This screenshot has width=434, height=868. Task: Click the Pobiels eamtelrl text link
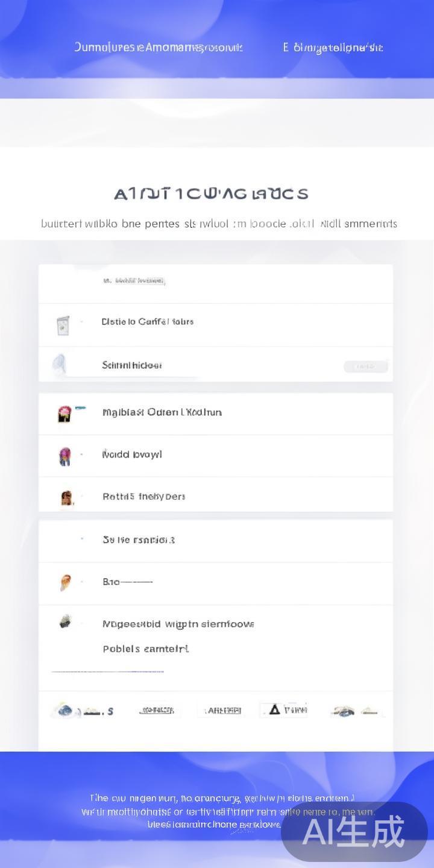click(x=145, y=649)
